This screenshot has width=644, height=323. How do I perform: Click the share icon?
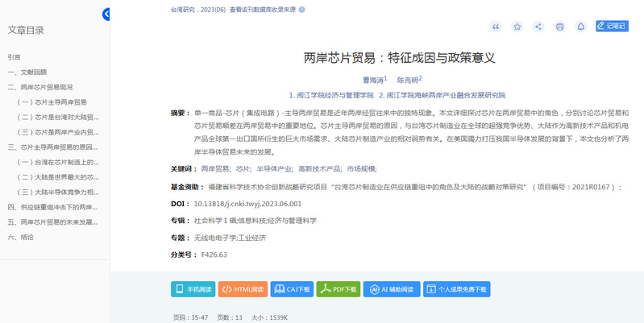click(538, 27)
